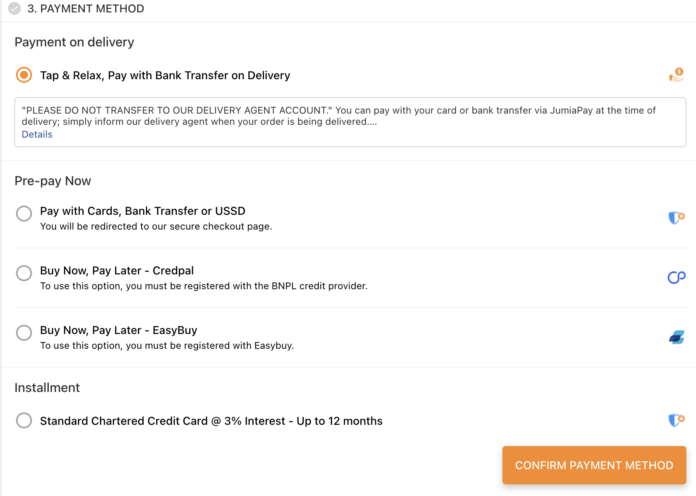Viewport: 696px width, 496px height.
Task: Select Tap & Relax bank transfer on delivery
Action: pos(24,75)
